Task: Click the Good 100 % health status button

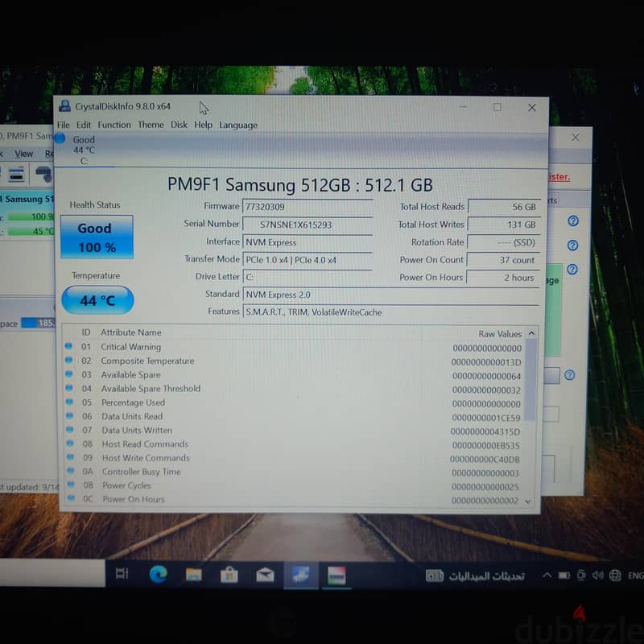Action: (x=97, y=237)
